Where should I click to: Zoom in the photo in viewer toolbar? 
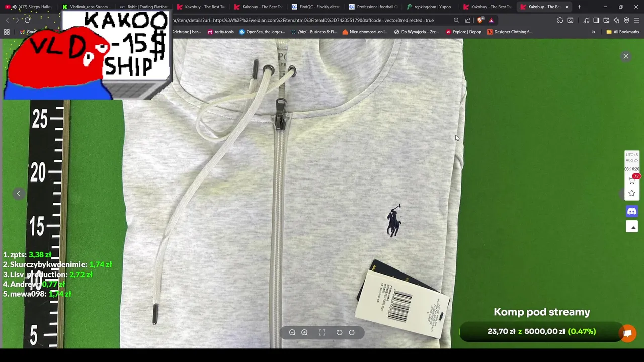pos(305,332)
